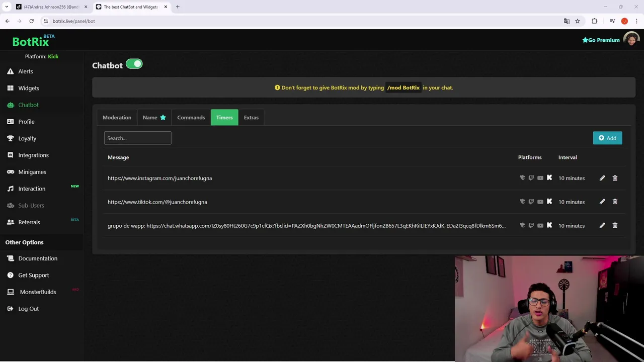644x362 pixels.
Task: Delete the grupo de wapp timer
Action: coord(615,225)
